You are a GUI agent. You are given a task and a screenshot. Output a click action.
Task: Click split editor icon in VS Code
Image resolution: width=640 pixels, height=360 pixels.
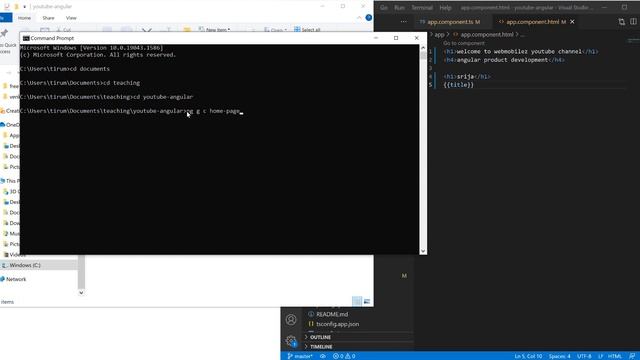click(x=633, y=22)
